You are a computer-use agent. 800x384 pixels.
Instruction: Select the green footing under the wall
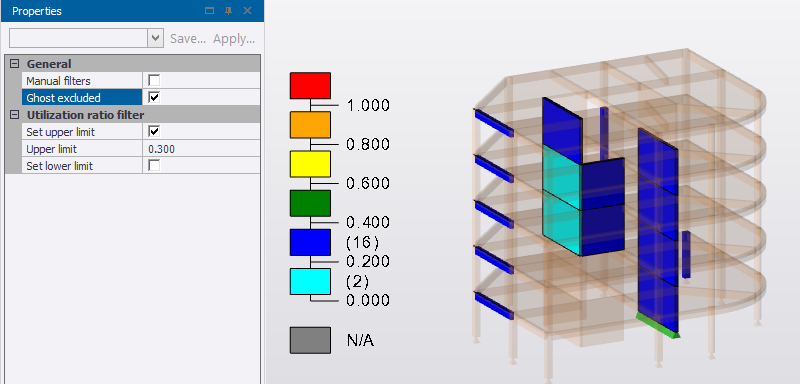click(x=657, y=325)
